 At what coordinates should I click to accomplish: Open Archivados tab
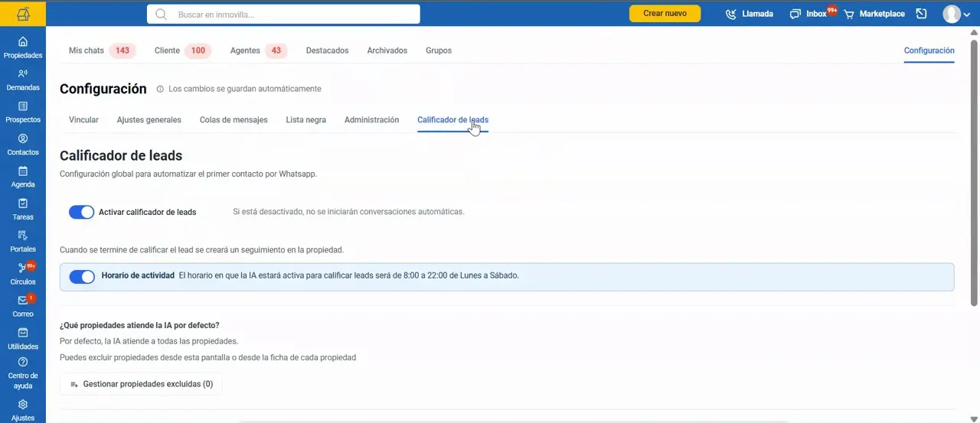click(x=387, y=50)
